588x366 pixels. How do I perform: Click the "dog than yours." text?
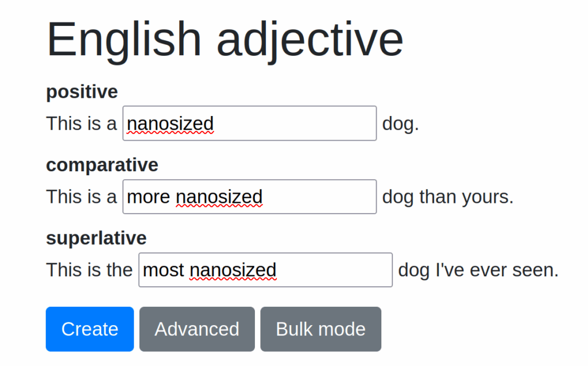(447, 197)
